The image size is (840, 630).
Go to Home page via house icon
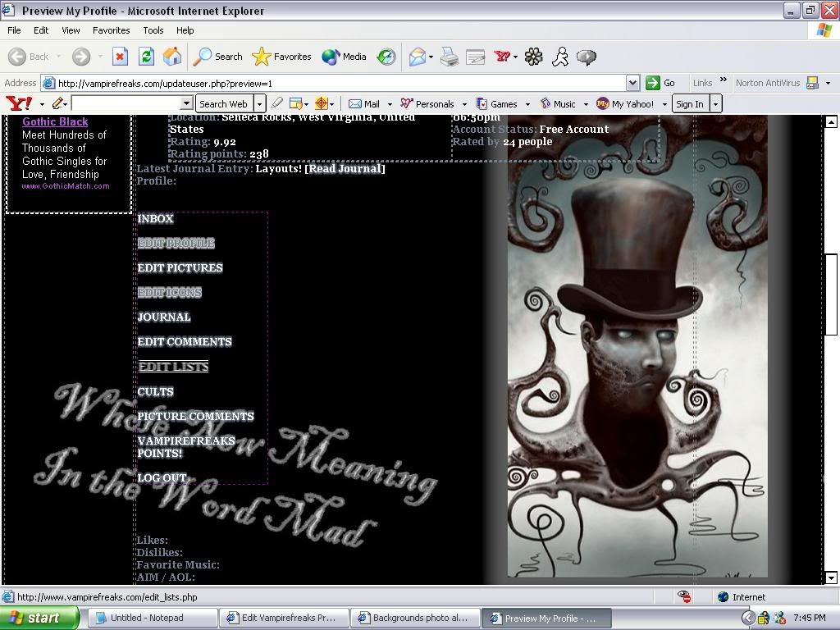[172, 57]
